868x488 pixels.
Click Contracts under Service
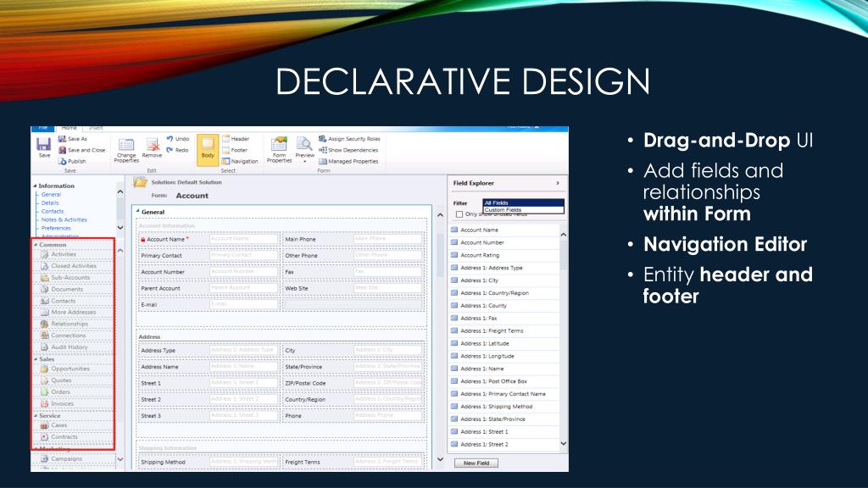point(64,436)
